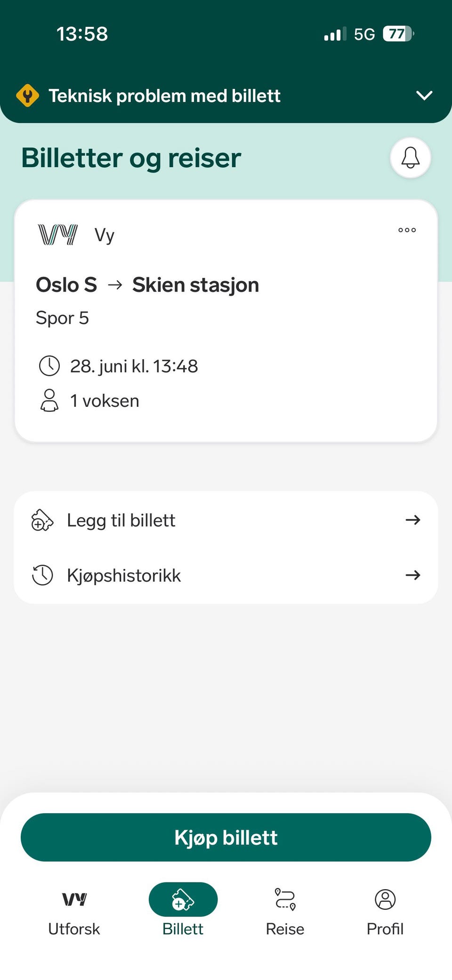Tap the Legg til billett ticket icon
The image size is (452, 980).
coord(42,520)
